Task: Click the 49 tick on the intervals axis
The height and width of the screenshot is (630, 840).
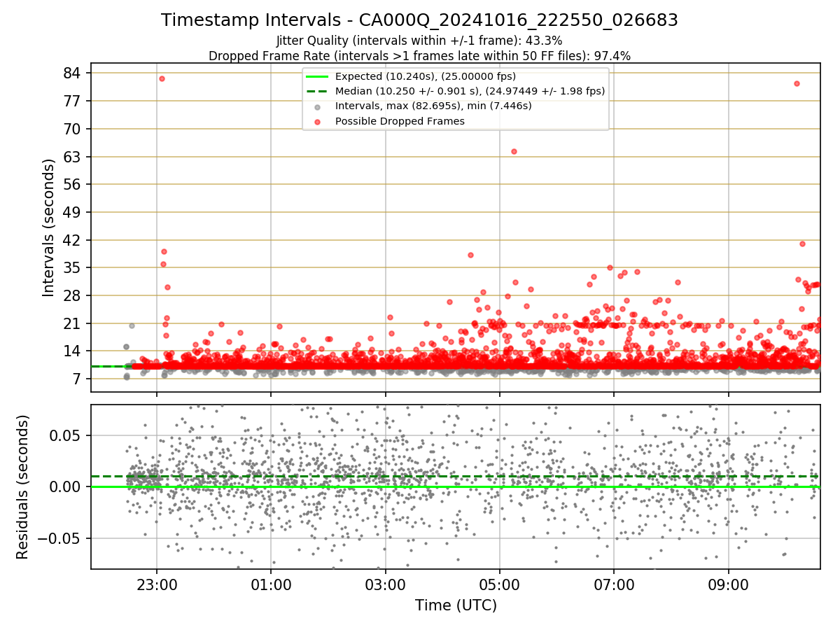Action: (73, 212)
